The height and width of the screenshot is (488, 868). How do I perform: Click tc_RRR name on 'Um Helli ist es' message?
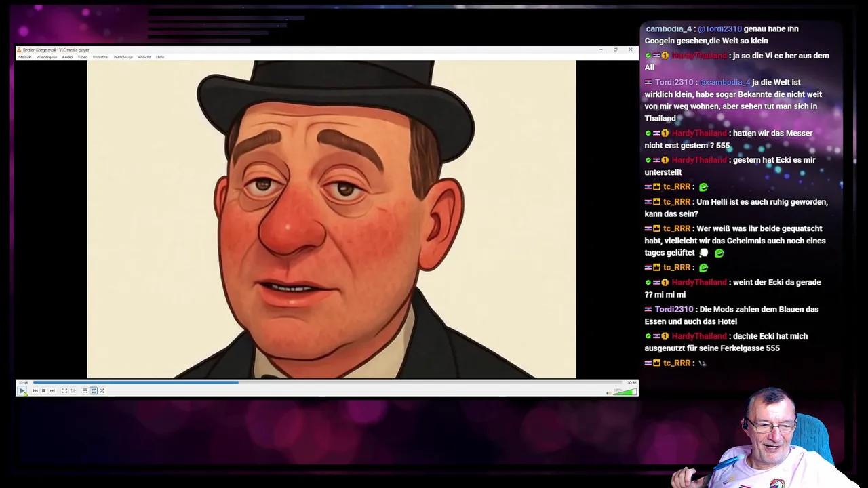point(677,202)
